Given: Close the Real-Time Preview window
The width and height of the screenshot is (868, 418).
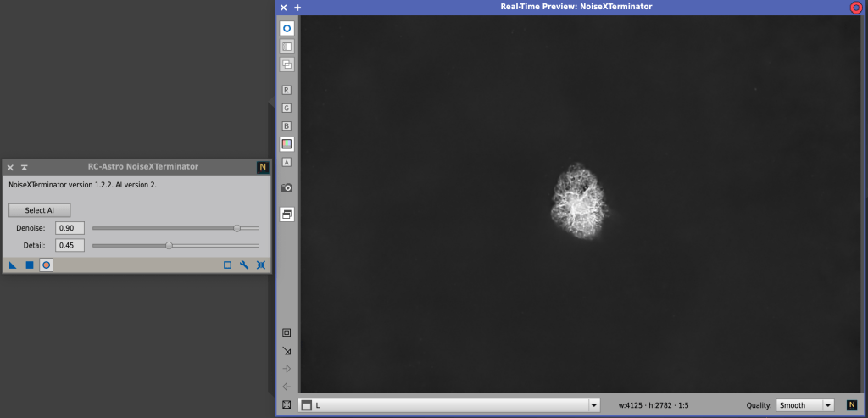Looking at the screenshot, I should point(283,7).
